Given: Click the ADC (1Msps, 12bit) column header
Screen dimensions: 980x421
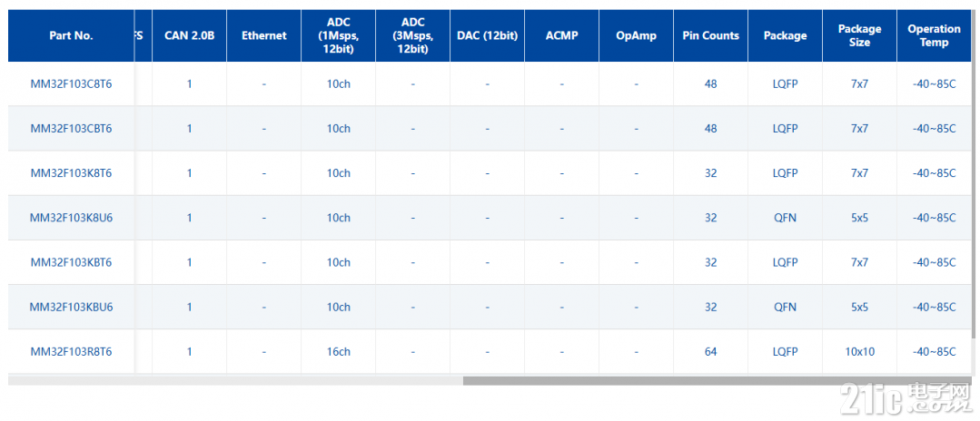Looking at the screenshot, I should pos(338,35).
